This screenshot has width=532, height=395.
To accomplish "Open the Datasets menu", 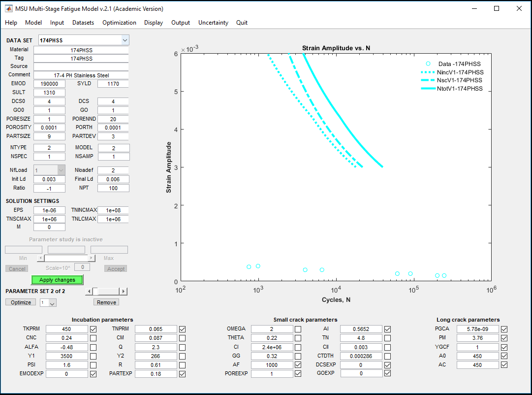I will click(83, 23).
